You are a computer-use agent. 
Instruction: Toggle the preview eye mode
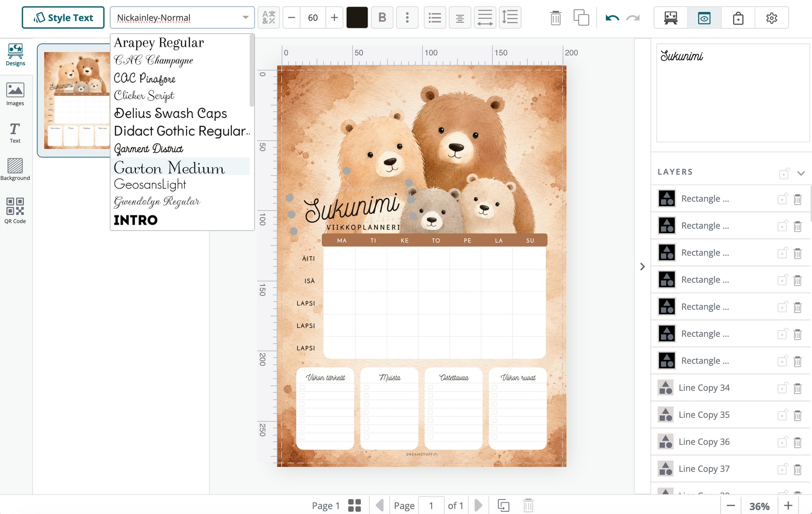[x=704, y=18]
